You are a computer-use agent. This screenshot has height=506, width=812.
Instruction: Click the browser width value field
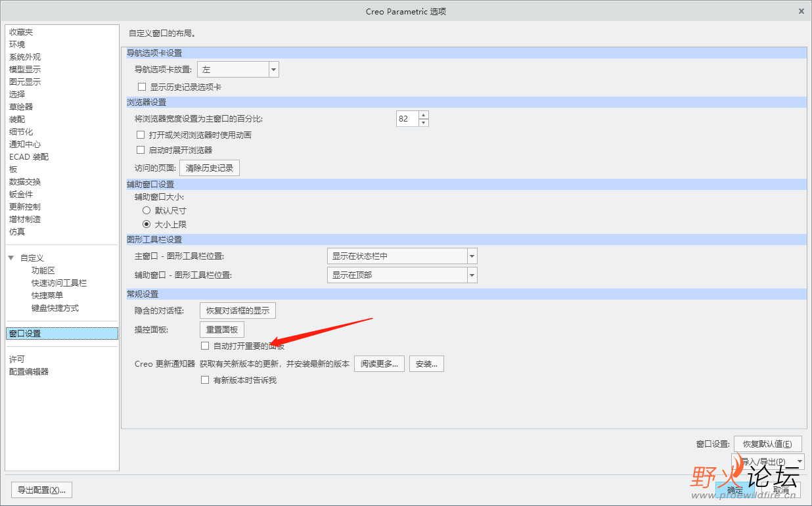click(x=407, y=119)
